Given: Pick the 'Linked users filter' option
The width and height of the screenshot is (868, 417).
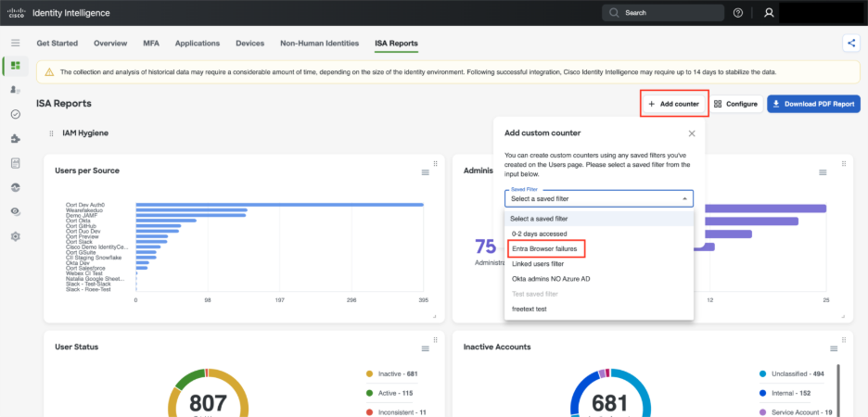Looking at the screenshot, I should [x=538, y=263].
